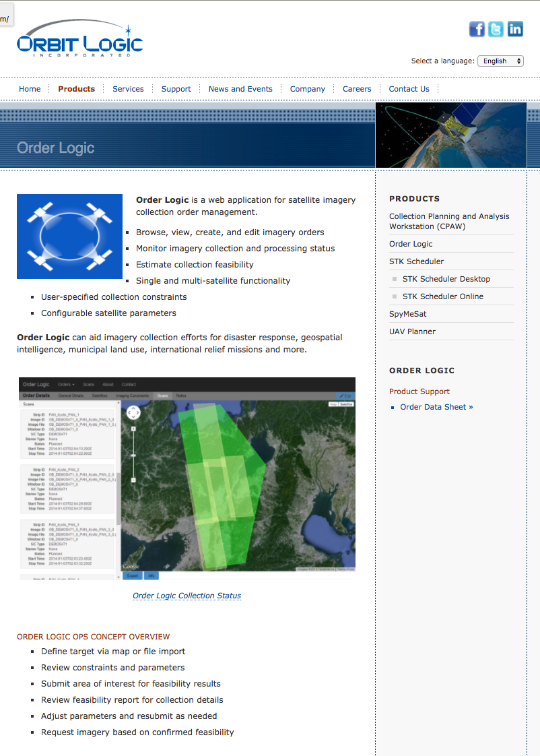Open the Support menu item

click(x=176, y=89)
